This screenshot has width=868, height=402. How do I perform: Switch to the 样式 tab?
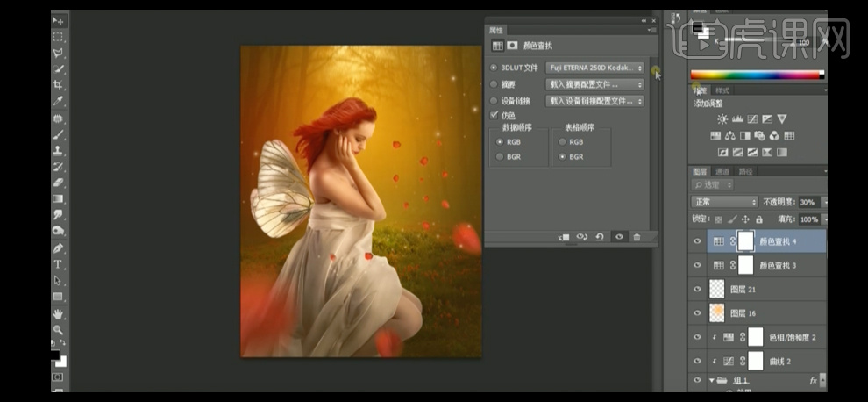click(x=722, y=90)
